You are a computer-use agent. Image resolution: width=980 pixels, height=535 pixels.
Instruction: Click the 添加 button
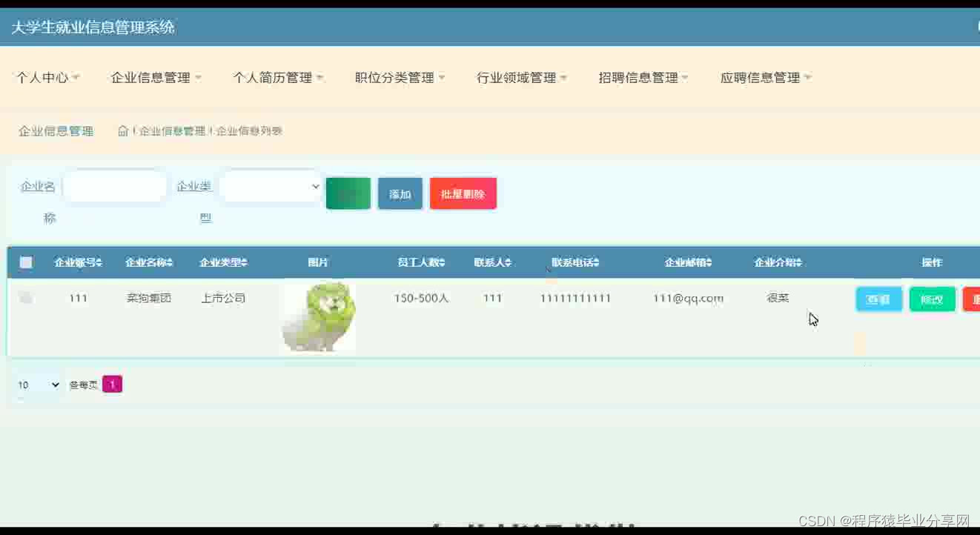click(x=400, y=193)
